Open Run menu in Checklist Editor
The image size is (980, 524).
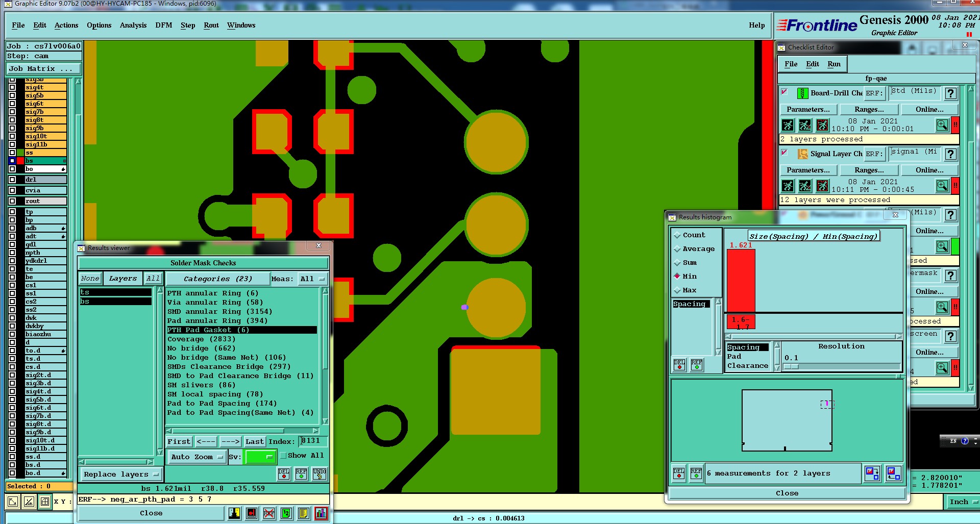click(834, 64)
